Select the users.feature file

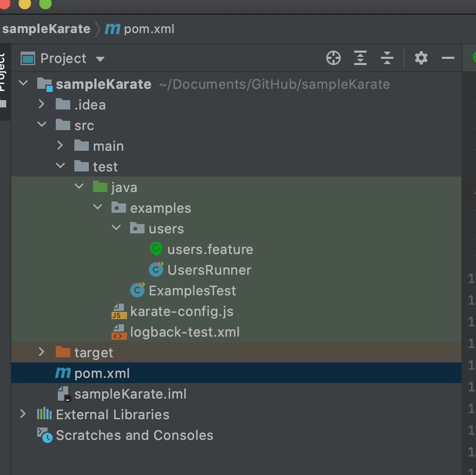point(210,249)
